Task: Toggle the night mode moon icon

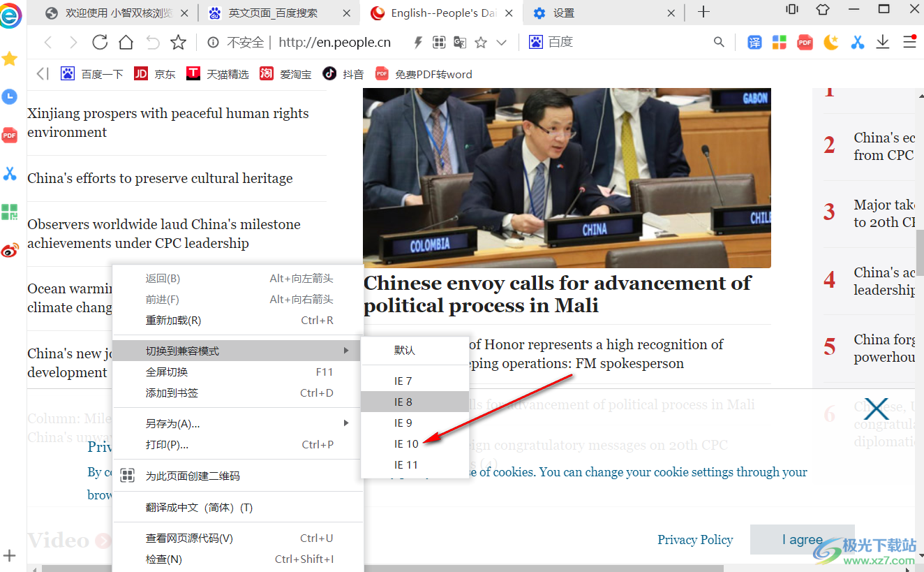Action: click(831, 43)
